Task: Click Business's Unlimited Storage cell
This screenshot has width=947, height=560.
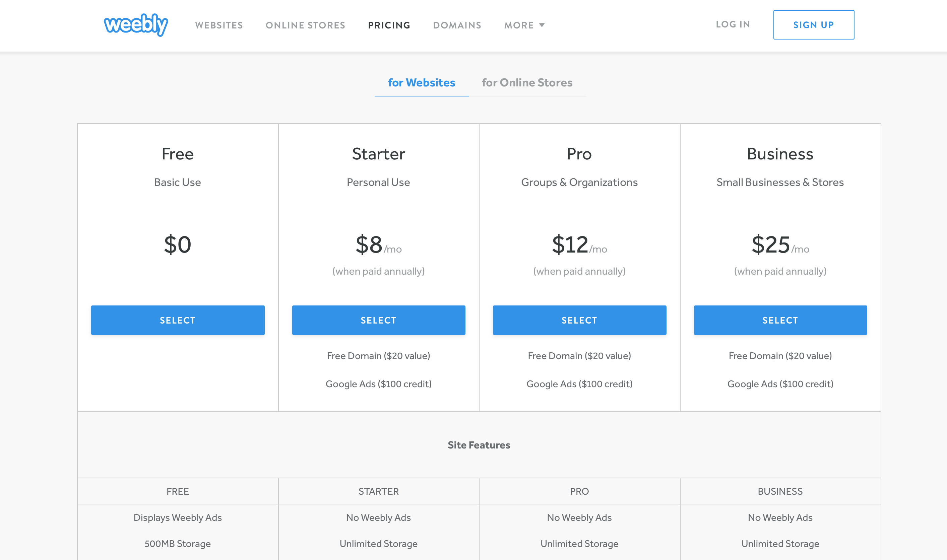Action: (x=780, y=544)
